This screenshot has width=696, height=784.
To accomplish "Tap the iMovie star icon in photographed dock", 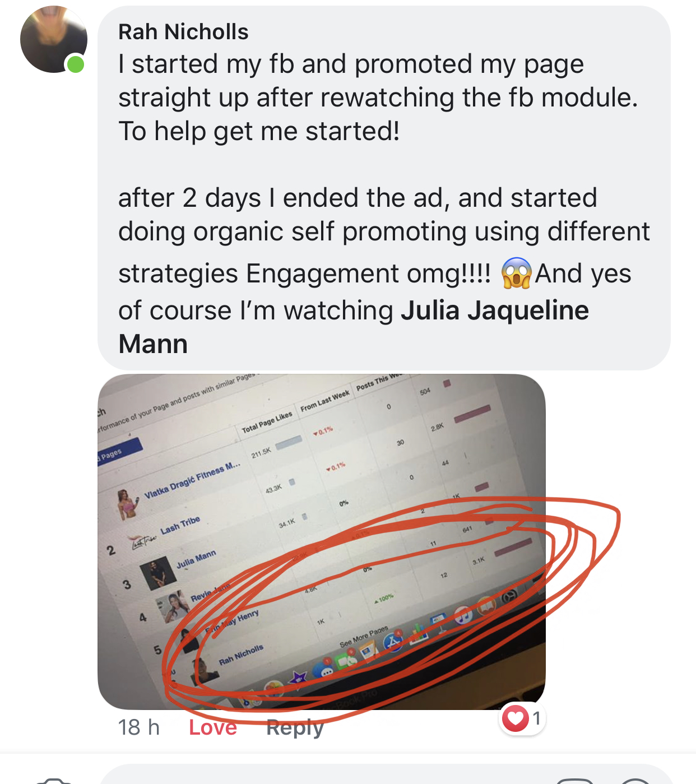I will (x=299, y=677).
